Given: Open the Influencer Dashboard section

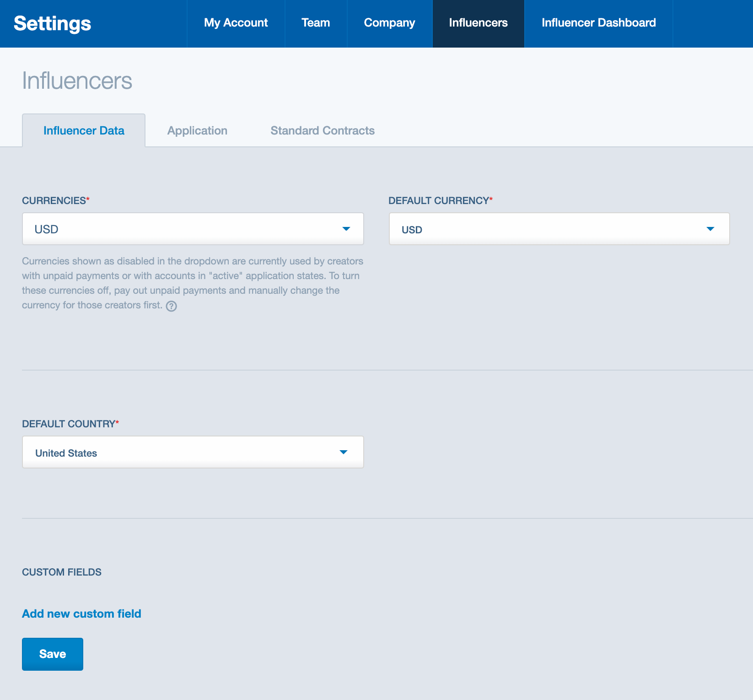Looking at the screenshot, I should [x=598, y=23].
